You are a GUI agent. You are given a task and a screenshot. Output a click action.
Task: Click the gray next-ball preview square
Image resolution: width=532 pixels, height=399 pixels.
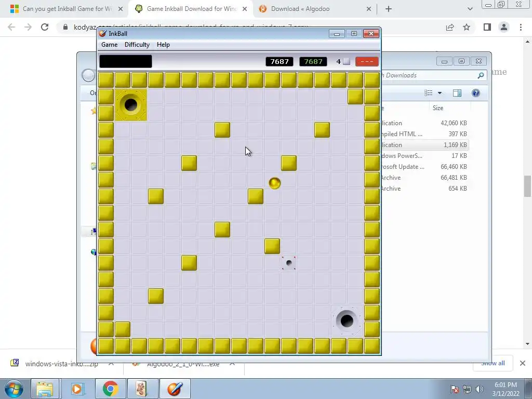(x=347, y=61)
